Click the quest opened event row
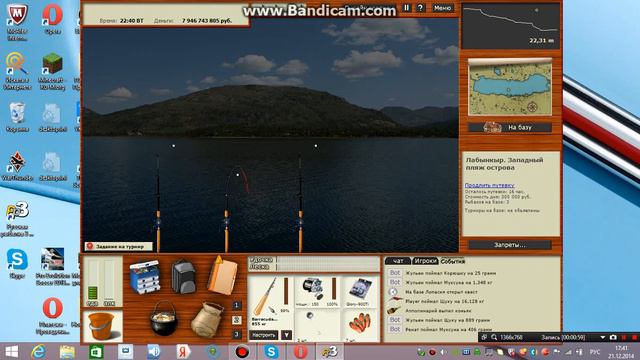The width and height of the screenshot is (640, 360). [433, 292]
